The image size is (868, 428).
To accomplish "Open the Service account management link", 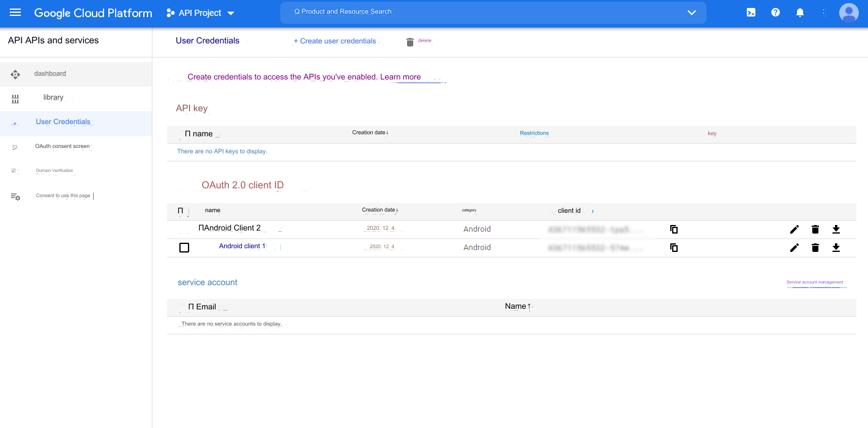I will (x=815, y=282).
